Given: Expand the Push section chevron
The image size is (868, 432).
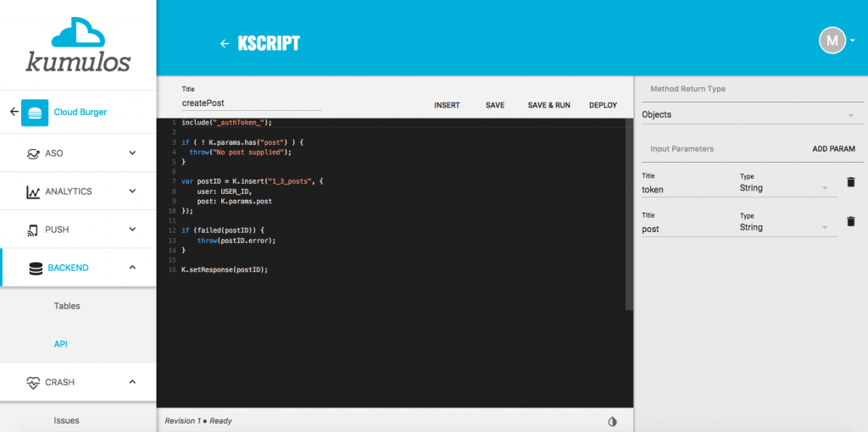Looking at the screenshot, I should tap(132, 230).
